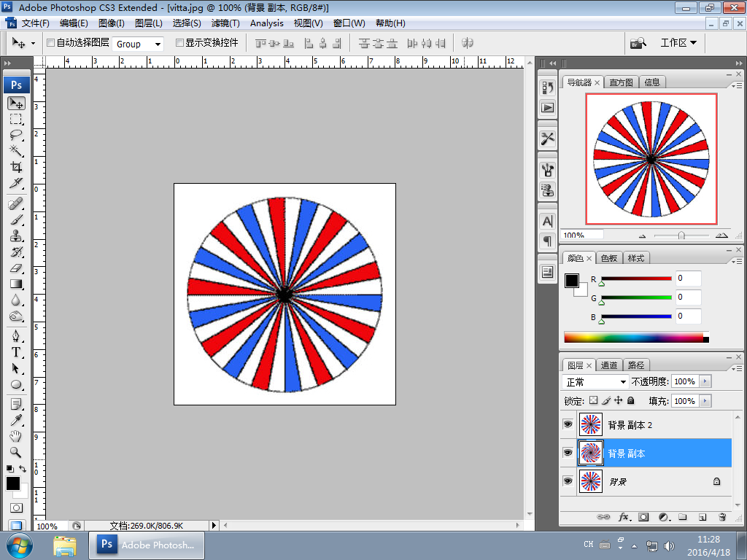Screen dimensions: 747x560
Task: Select the Clone Stamp tool
Action: click(16, 236)
